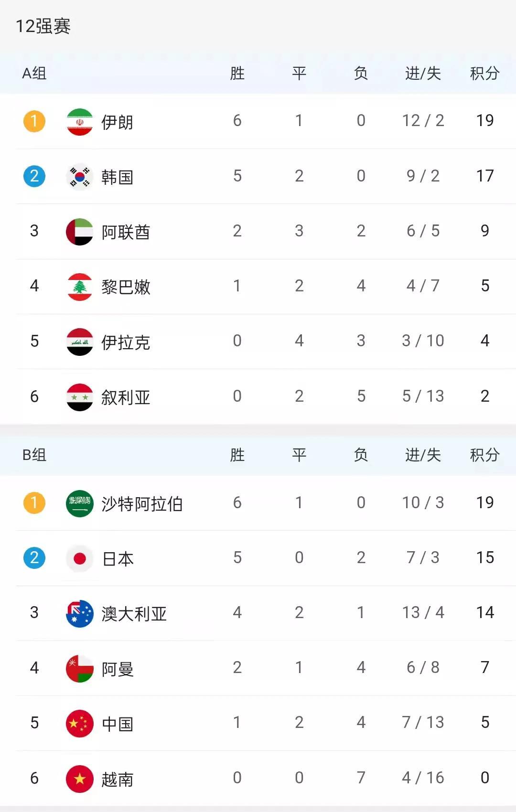Tap the Japan flag icon

[x=79, y=558]
